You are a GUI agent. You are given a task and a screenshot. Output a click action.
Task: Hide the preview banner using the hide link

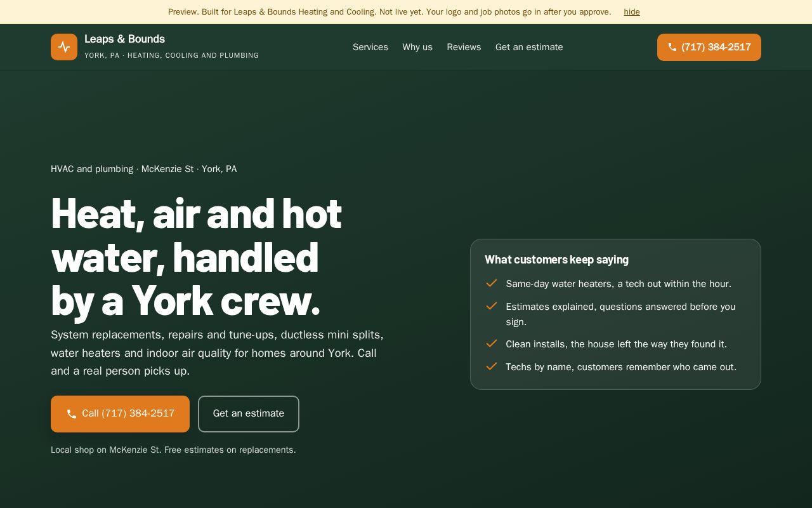point(632,12)
